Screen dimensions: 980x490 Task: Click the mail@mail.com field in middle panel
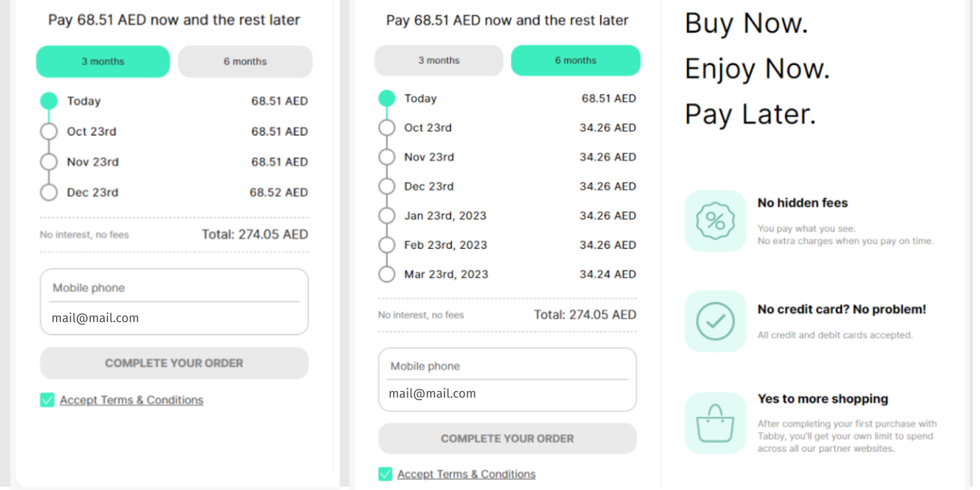tap(507, 394)
